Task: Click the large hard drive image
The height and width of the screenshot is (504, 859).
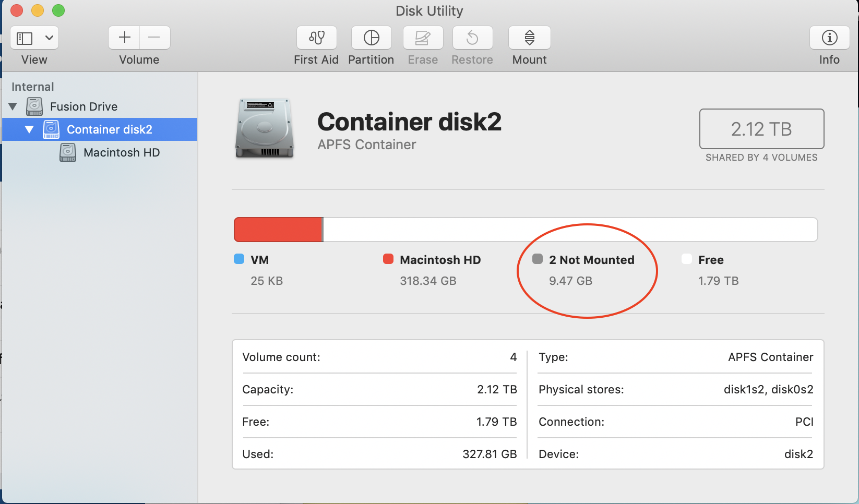Action: pos(265,128)
